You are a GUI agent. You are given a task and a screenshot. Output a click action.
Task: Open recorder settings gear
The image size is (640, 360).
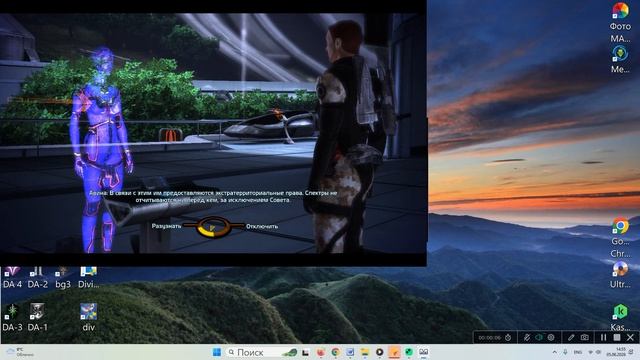tap(551, 338)
